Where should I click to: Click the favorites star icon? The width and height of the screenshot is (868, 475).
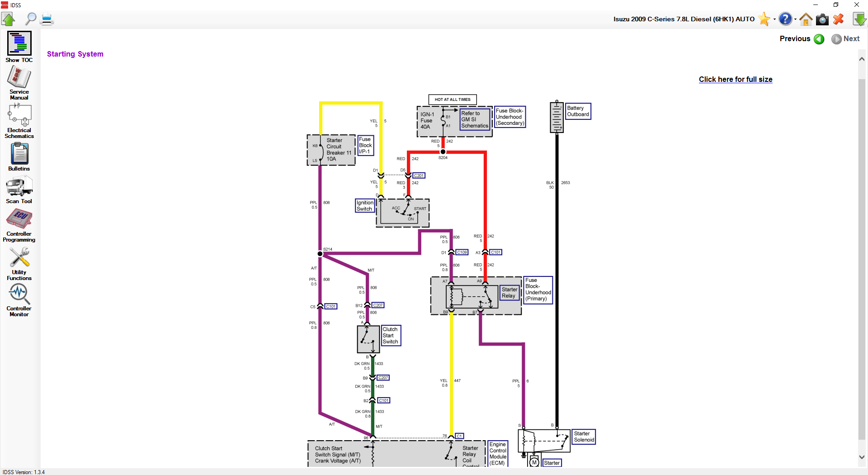coord(764,19)
